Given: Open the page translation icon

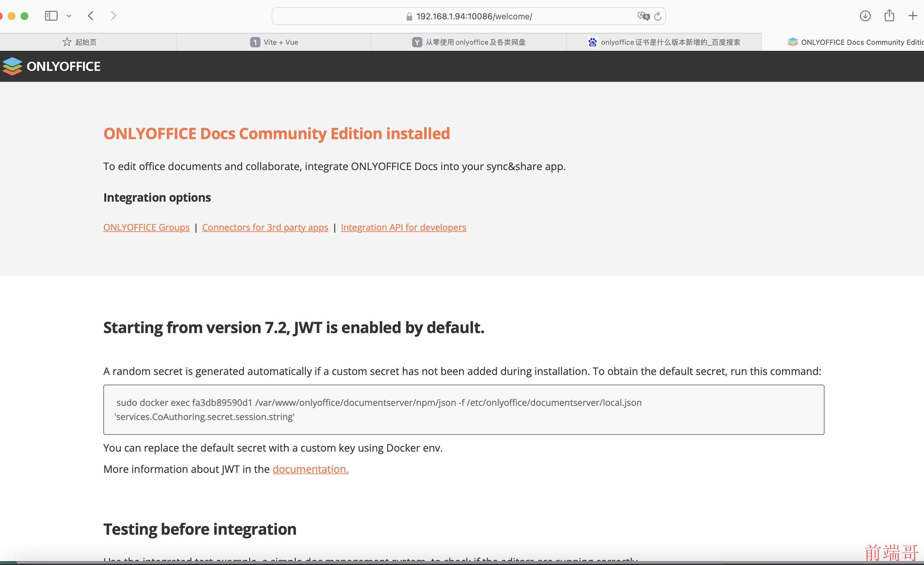Looking at the screenshot, I should 643,16.
